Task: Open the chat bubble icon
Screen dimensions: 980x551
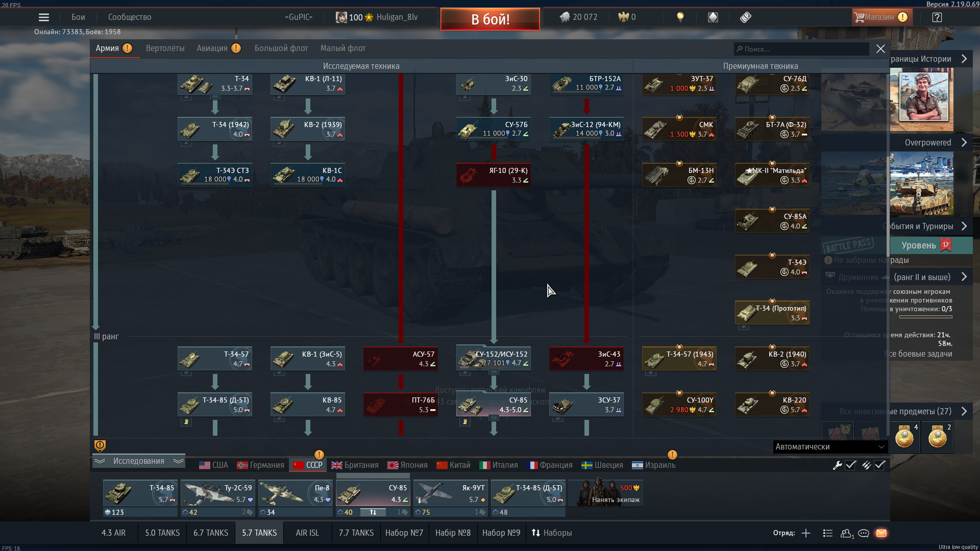Action: (x=864, y=533)
